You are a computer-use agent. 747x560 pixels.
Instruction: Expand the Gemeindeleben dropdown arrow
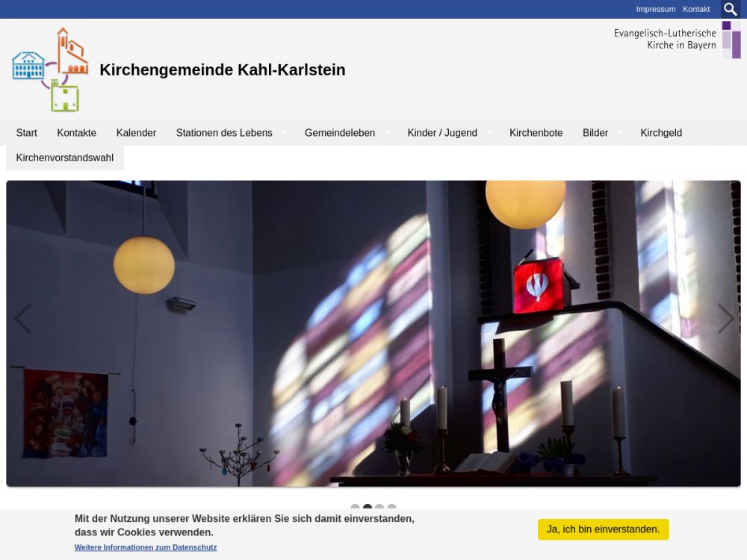(387, 133)
